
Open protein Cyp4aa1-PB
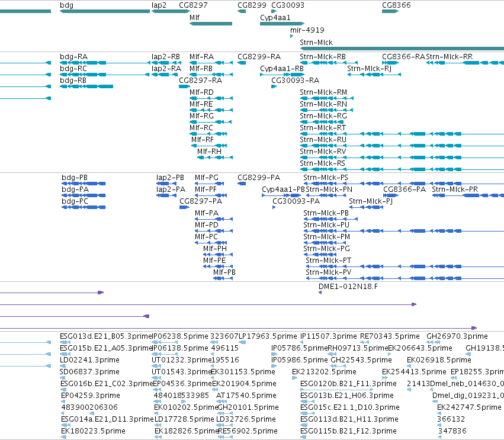tap(283, 190)
